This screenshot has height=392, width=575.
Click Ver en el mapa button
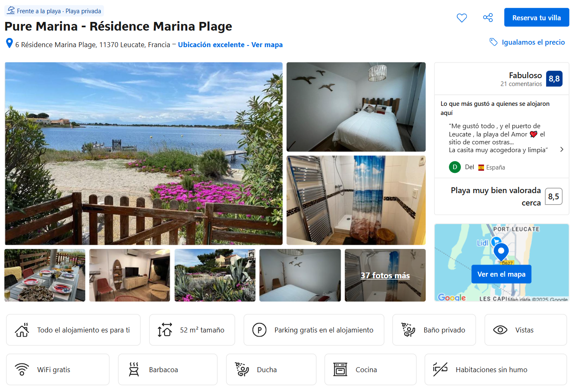pyautogui.click(x=501, y=274)
